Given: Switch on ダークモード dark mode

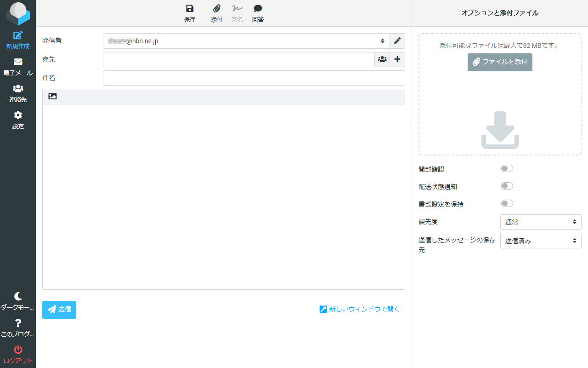Looking at the screenshot, I should (18, 301).
